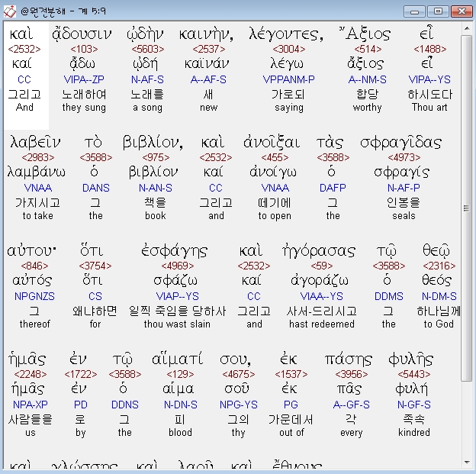Click the app icon in the title bar
The image size is (476, 474).
[x=10, y=11]
